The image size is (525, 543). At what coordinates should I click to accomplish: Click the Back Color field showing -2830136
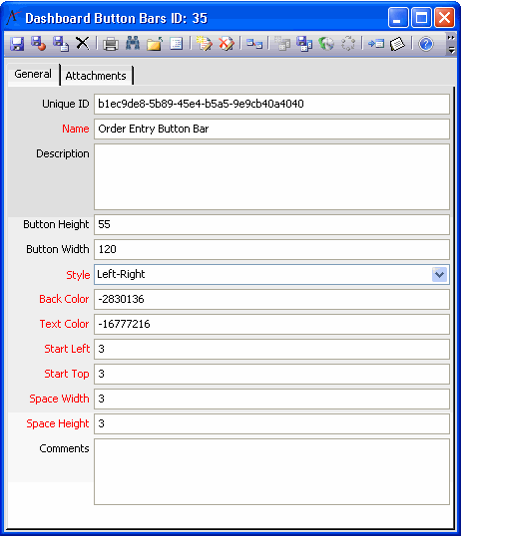point(272,299)
